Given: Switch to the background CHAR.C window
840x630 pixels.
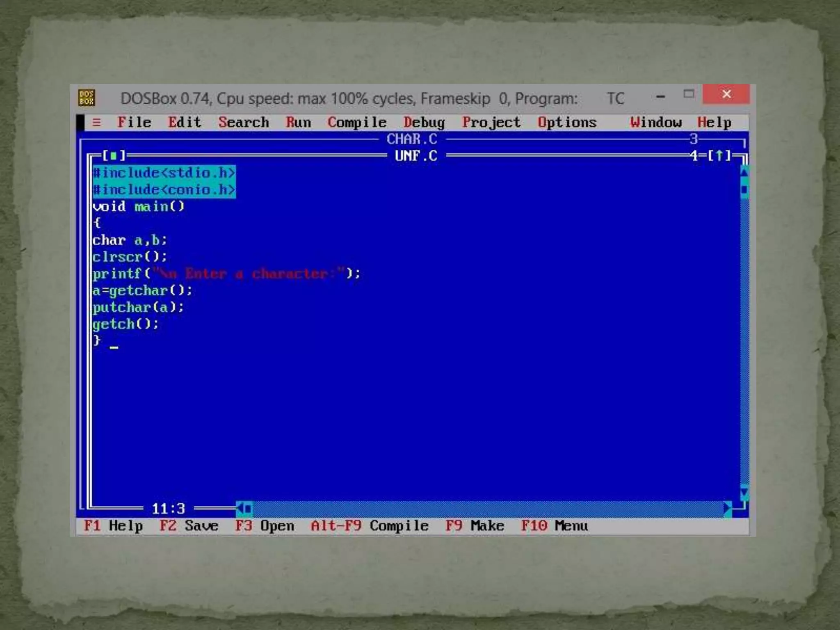Looking at the screenshot, I should tap(412, 139).
